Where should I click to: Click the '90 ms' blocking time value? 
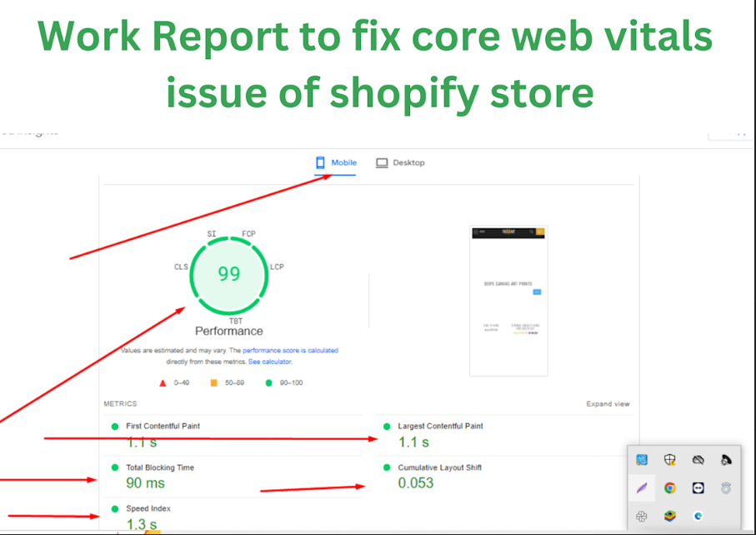pos(146,483)
